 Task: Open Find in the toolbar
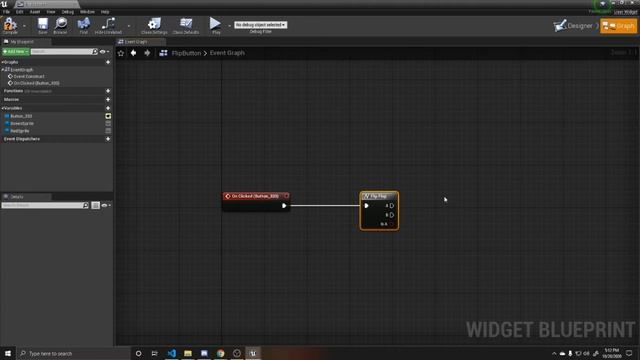[x=83, y=25]
